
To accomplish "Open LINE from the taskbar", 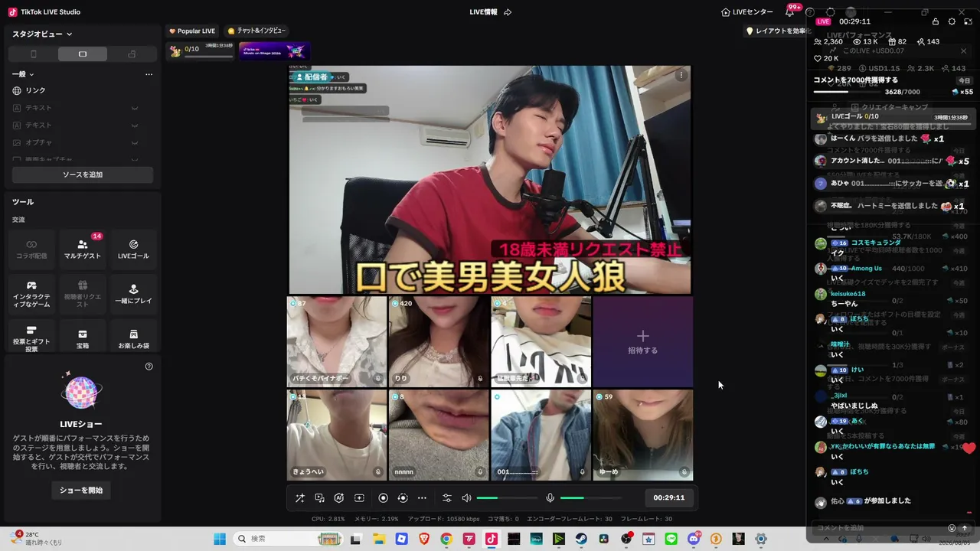I will click(671, 539).
